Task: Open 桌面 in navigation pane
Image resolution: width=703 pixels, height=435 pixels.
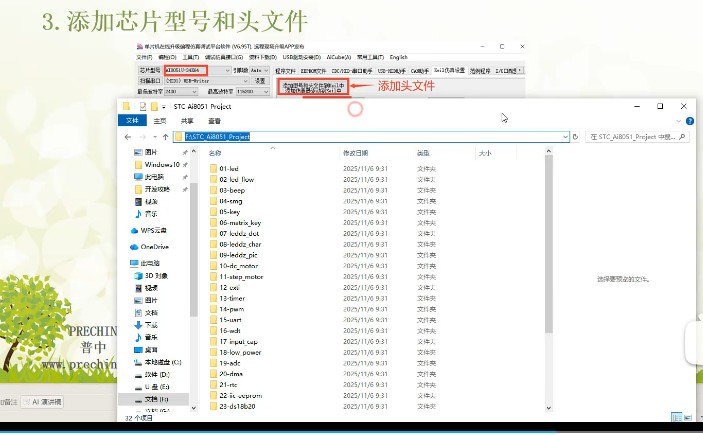Action: point(146,349)
